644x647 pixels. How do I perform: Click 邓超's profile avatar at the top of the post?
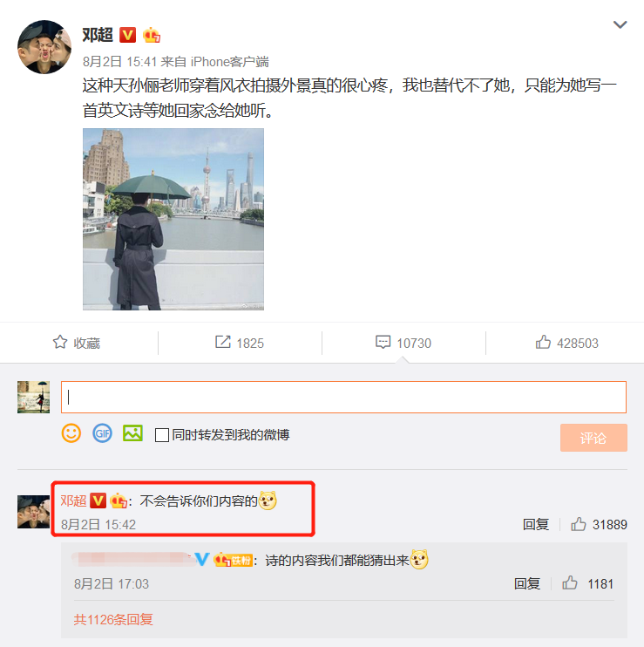44,47
